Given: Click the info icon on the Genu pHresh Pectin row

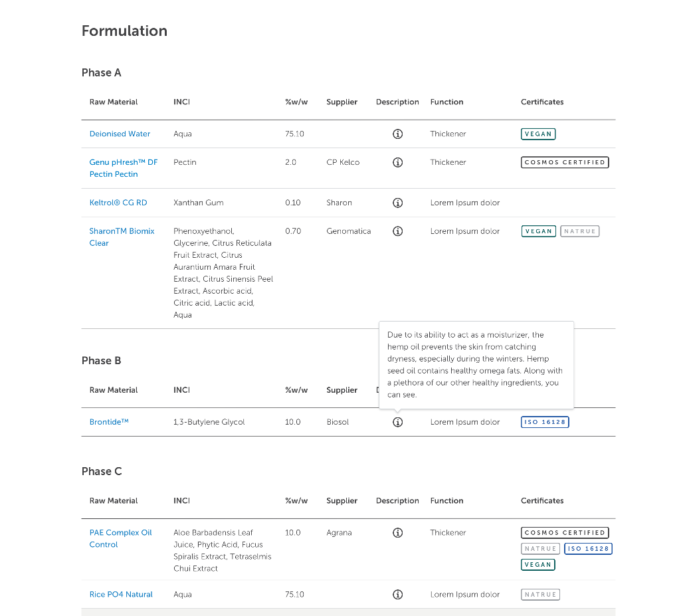Looking at the screenshot, I should [397, 162].
